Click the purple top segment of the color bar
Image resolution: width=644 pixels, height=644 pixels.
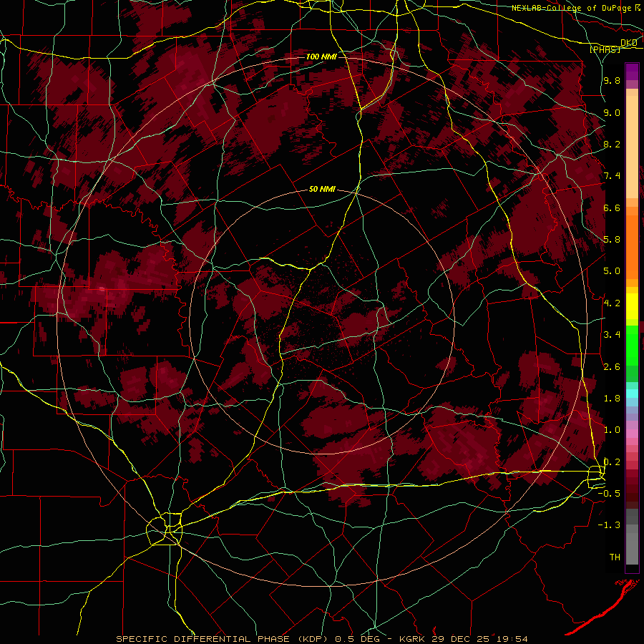[632, 72]
